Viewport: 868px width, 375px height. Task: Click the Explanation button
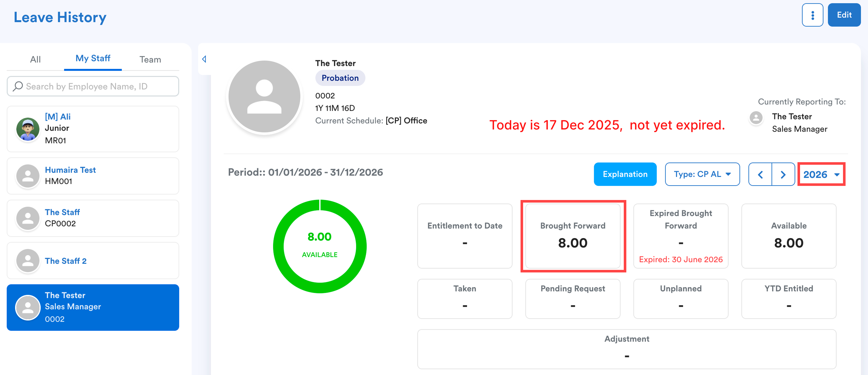pyautogui.click(x=625, y=174)
